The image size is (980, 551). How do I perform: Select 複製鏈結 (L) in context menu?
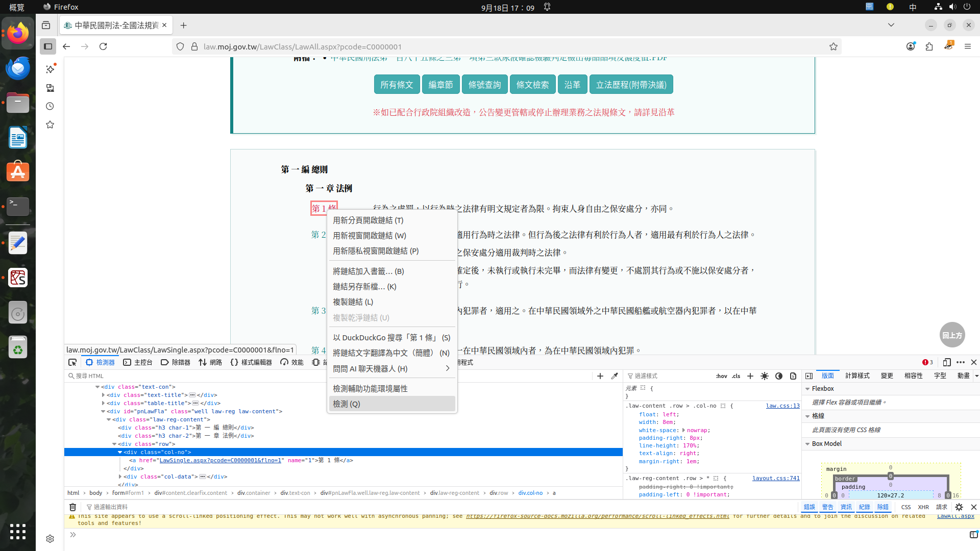pyautogui.click(x=353, y=302)
